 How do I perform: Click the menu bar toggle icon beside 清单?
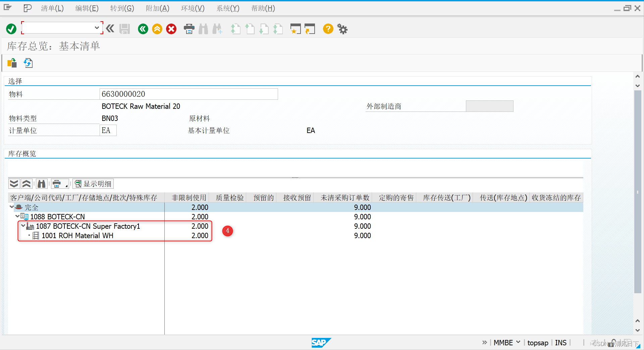click(x=28, y=8)
